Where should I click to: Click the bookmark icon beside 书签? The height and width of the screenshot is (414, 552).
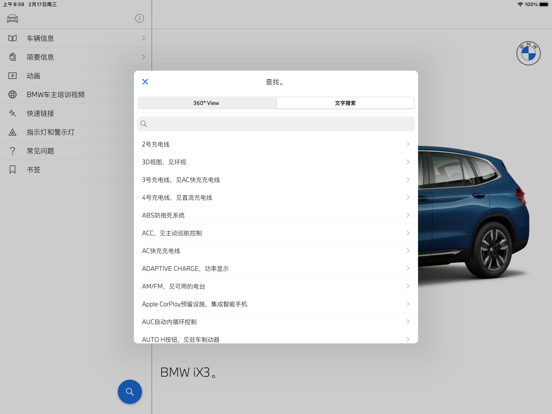[x=12, y=170]
